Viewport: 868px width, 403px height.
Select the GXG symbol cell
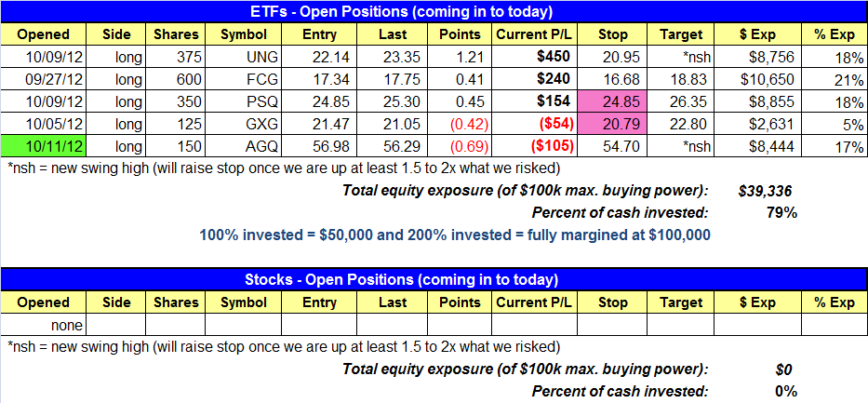[242, 123]
